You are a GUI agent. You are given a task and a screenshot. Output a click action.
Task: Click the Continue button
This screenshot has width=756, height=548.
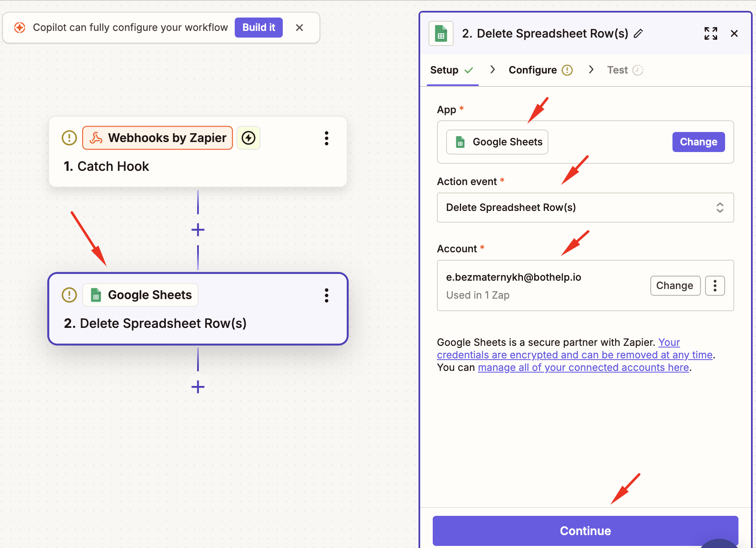[x=585, y=530]
